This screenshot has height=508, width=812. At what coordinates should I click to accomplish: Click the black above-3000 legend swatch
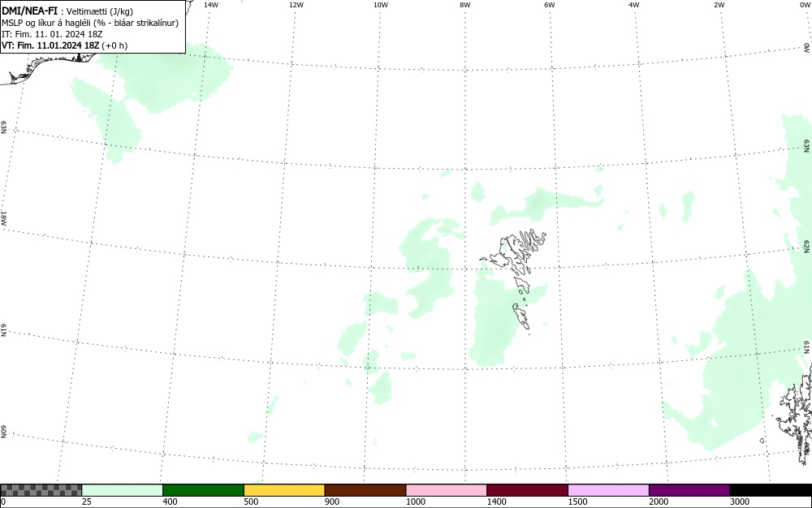771,490
